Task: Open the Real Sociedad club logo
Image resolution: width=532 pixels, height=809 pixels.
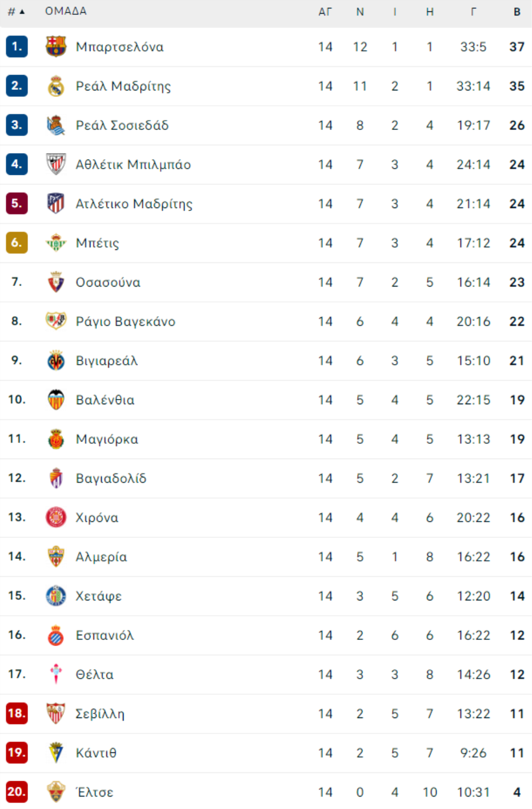Action: [x=56, y=125]
